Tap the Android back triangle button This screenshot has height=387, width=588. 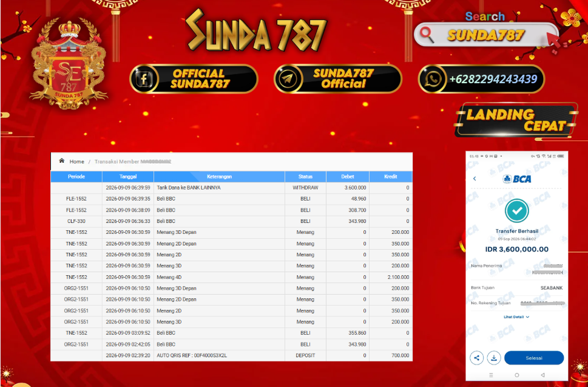542,375
